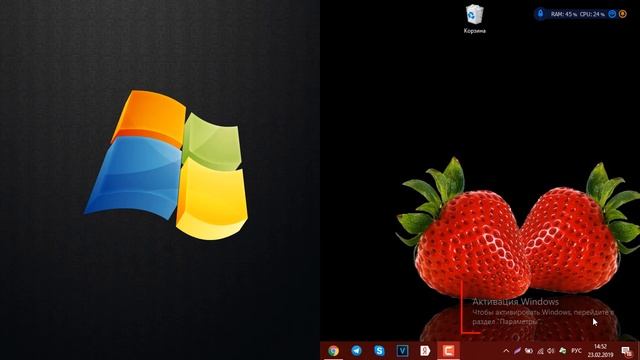This screenshot has height=360, width=640.
Task: Open the network connections tray icon
Action: pos(540,351)
